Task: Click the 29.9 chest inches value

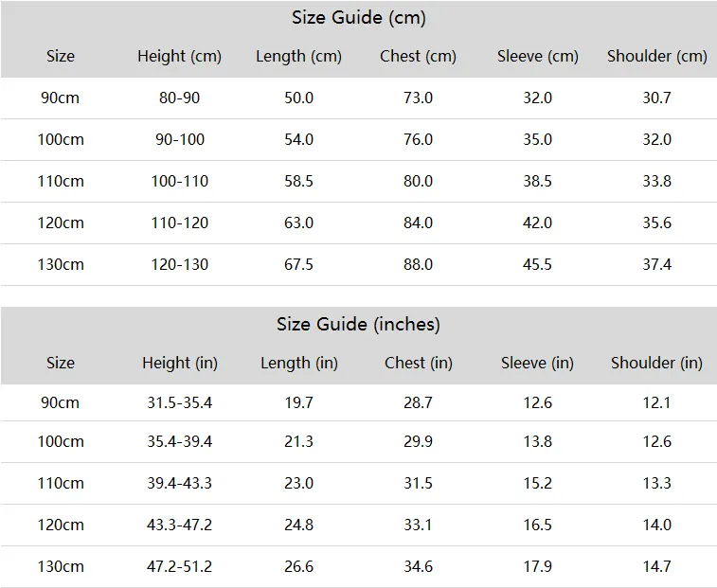Action: click(418, 441)
